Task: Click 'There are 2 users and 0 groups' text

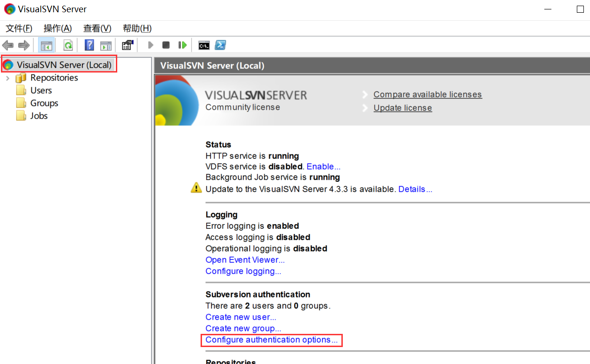Action: tap(268, 306)
